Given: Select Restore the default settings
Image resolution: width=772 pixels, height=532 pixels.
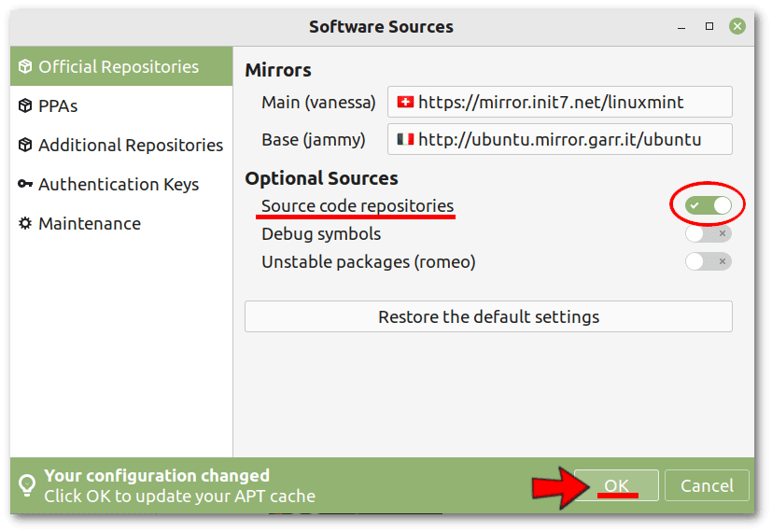Looking at the screenshot, I should coord(488,316).
